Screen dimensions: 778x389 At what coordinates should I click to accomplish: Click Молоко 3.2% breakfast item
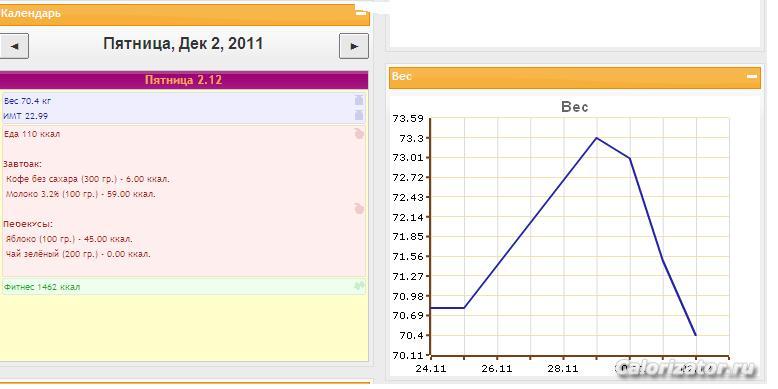[81, 194]
